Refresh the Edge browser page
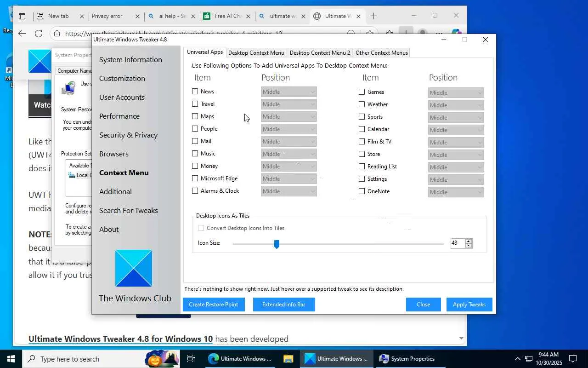588x368 pixels. [39, 33]
